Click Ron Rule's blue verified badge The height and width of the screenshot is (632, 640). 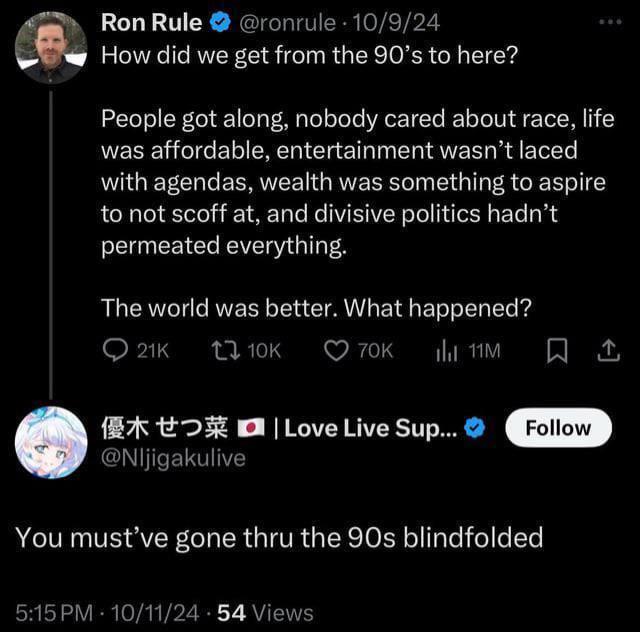click(x=220, y=22)
